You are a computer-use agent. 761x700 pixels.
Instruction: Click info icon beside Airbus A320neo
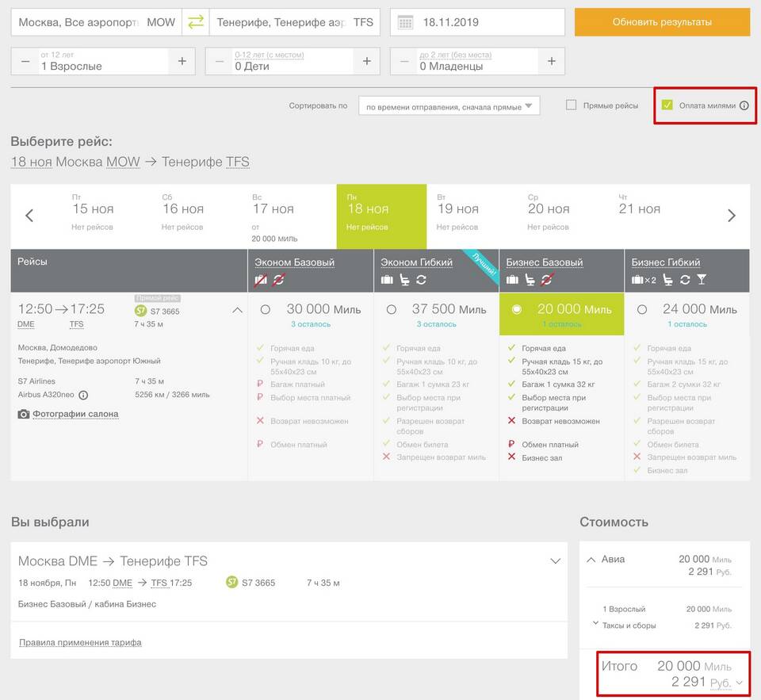(x=83, y=395)
